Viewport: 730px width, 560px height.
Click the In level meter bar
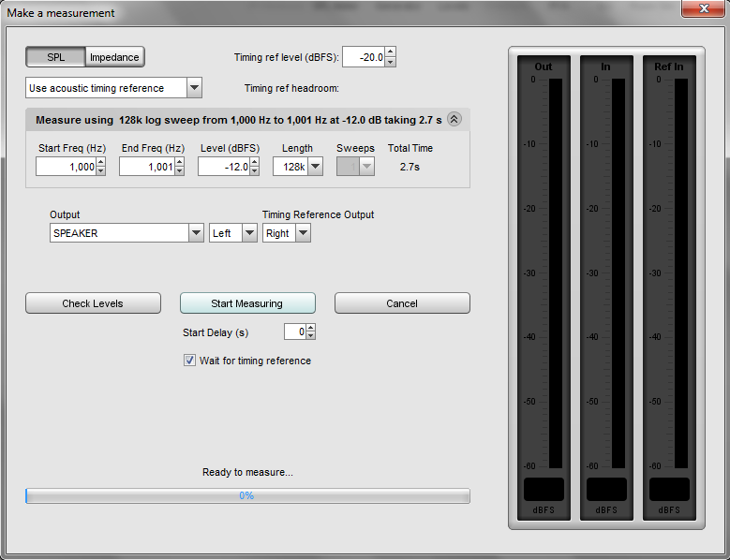(x=618, y=273)
